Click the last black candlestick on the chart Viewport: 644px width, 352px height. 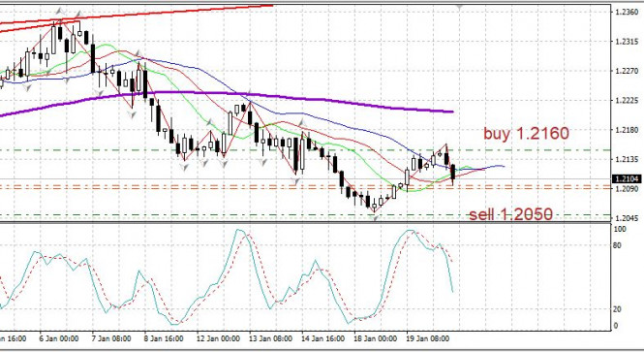click(x=453, y=174)
